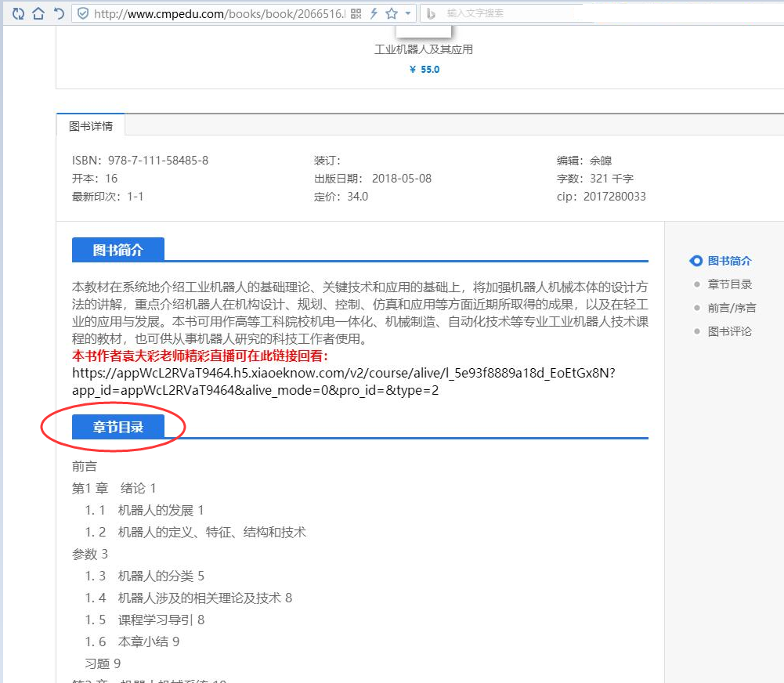This screenshot has height=683, width=784.
Task: Click the 最新印次: 1-1 text
Action: coord(107,197)
